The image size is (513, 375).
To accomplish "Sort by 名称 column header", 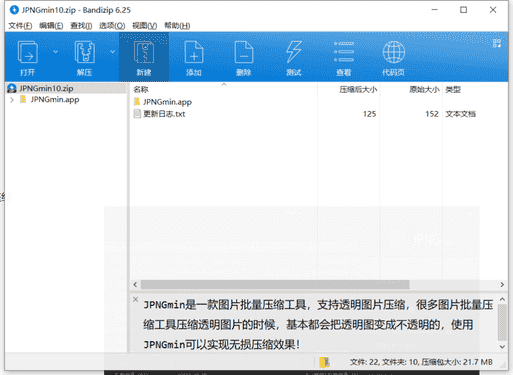I will (141, 89).
